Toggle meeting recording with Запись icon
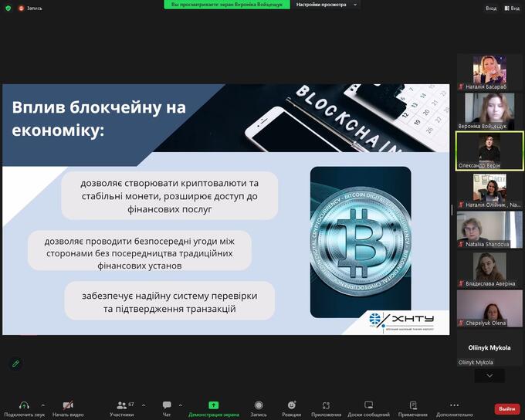The height and width of the screenshot is (420, 525). click(x=259, y=406)
